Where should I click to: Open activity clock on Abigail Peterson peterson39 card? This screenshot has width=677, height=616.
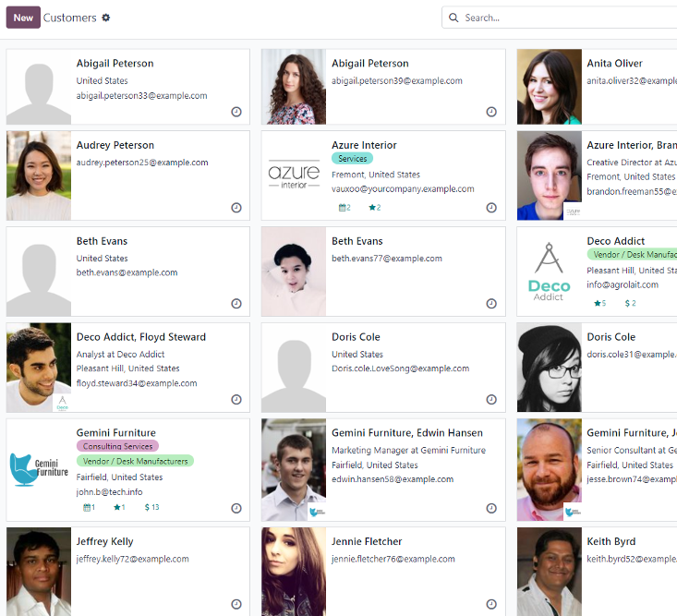point(491,112)
